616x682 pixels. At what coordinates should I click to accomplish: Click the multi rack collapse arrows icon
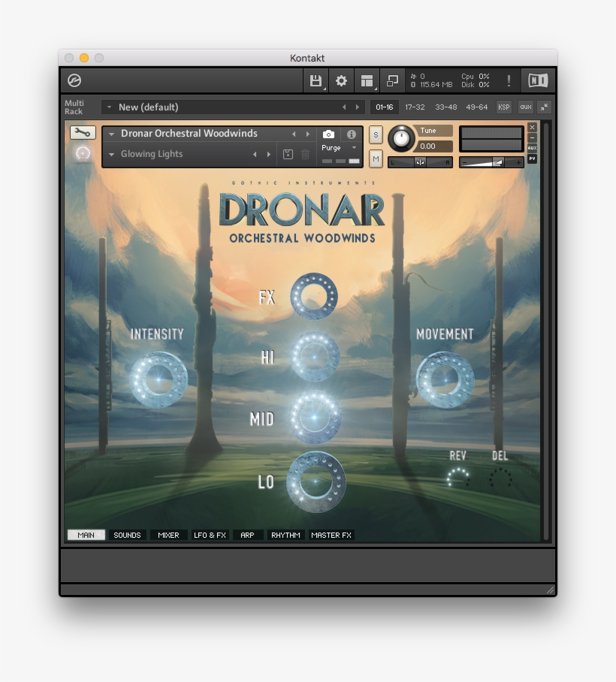[544, 107]
